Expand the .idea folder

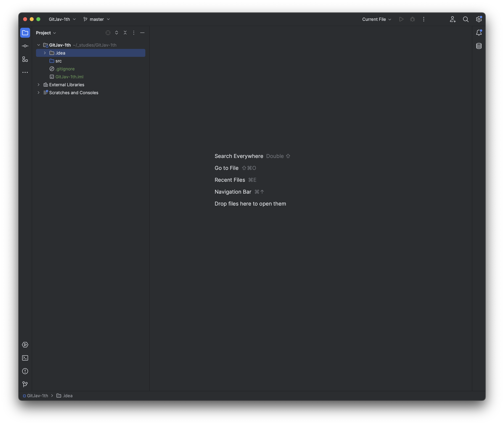pyautogui.click(x=45, y=53)
